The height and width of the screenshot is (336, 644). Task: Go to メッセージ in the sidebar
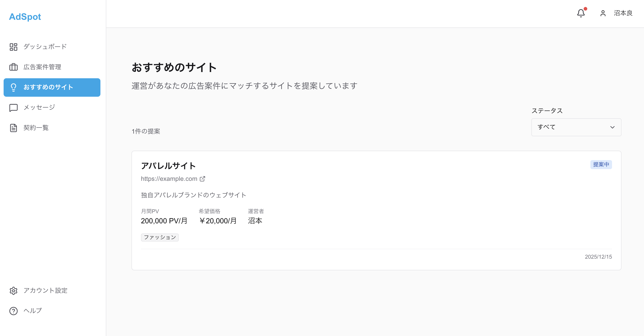[x=39, y=108]
